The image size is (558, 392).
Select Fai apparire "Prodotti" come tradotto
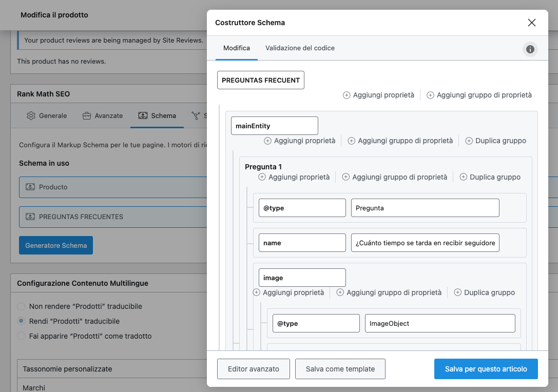[x=21, y=336]
